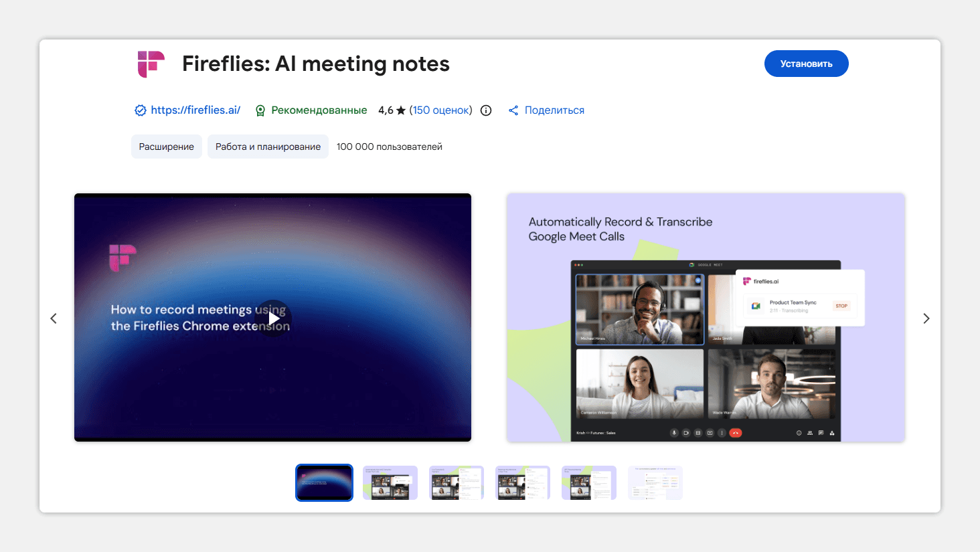
Task: Click the 100 000 пользователей user count text
Action: click(390, 147)
